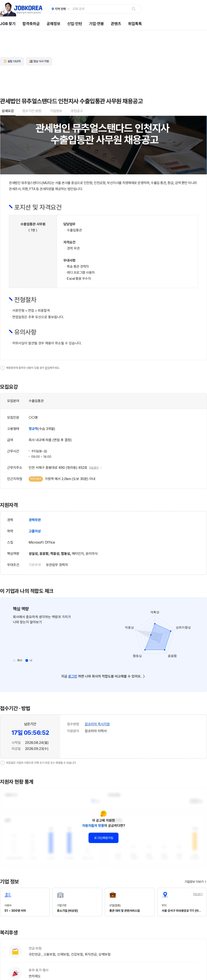Click info icon beside 마감일 notice
207x980 pixels.
3,763
